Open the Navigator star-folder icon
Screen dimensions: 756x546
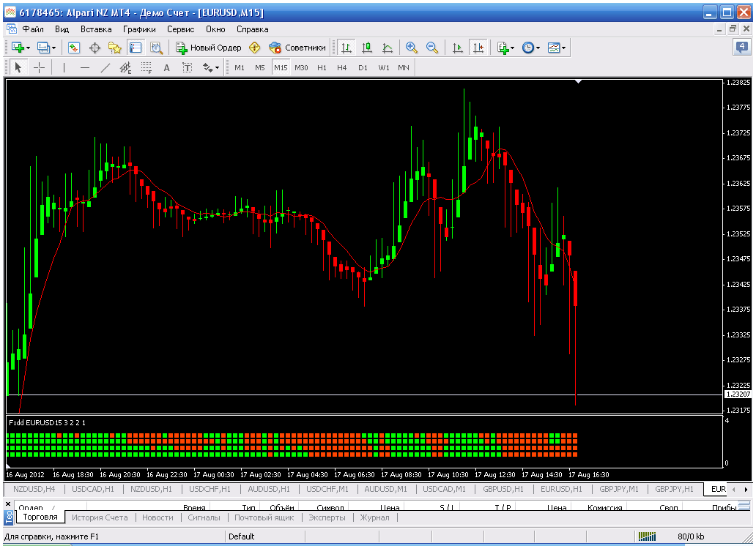pyautogui.click(x=115, y=48)
